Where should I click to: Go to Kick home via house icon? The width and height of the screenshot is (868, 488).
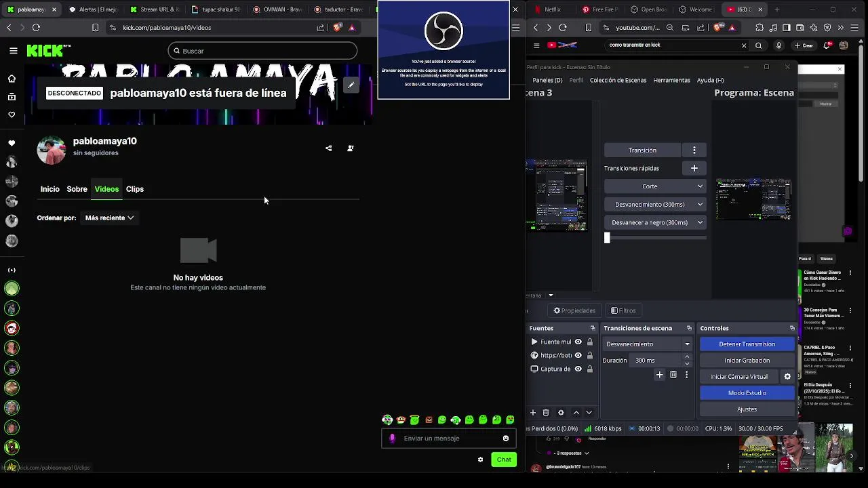pos(12,79)
